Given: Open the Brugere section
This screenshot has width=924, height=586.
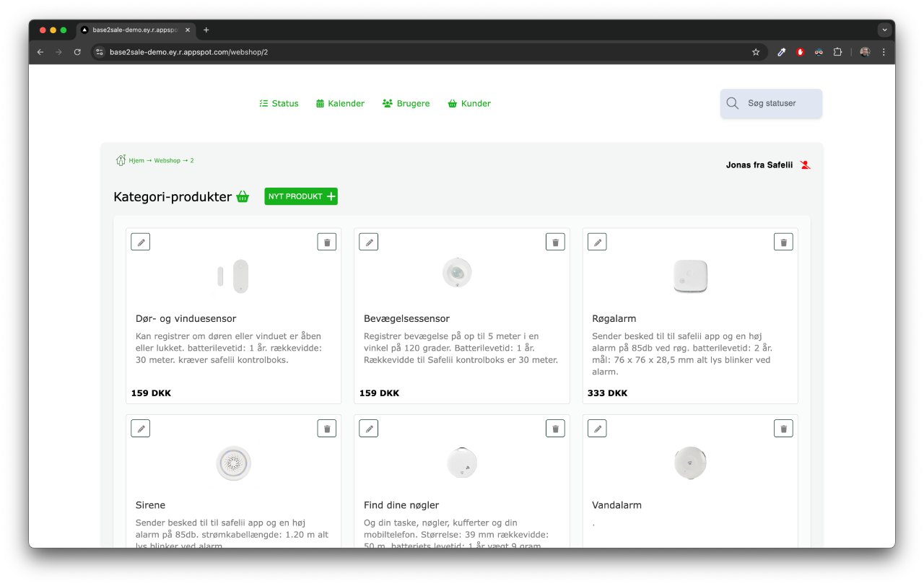Looking at the screenshot, I should [x=406, y=104].
